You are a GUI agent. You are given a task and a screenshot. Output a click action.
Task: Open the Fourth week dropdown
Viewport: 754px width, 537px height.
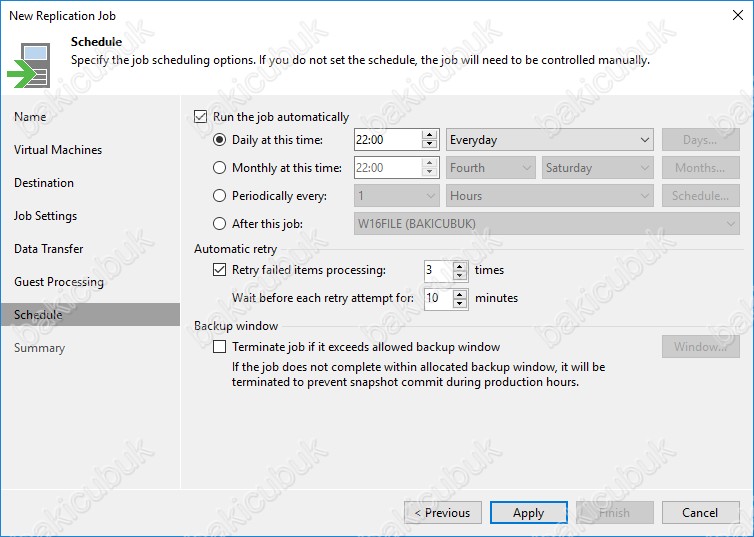490,168
